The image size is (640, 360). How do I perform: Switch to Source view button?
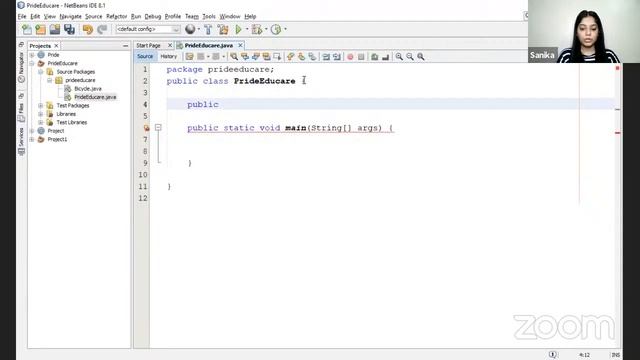click(145, 56)
